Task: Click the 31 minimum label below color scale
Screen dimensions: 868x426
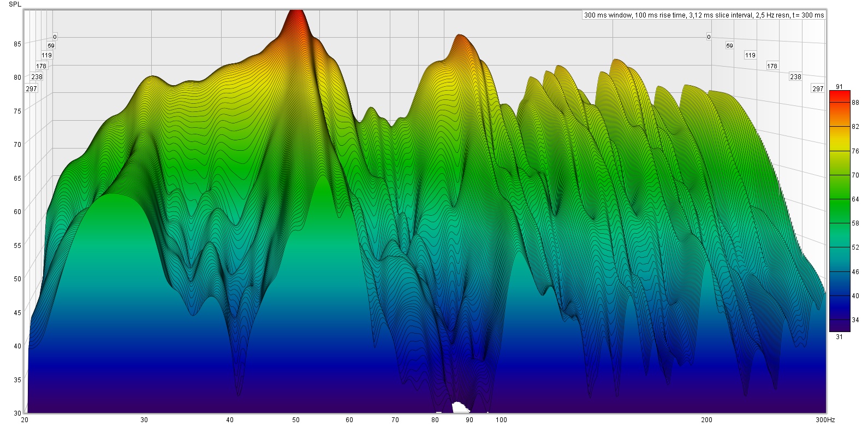Action: 839,337
